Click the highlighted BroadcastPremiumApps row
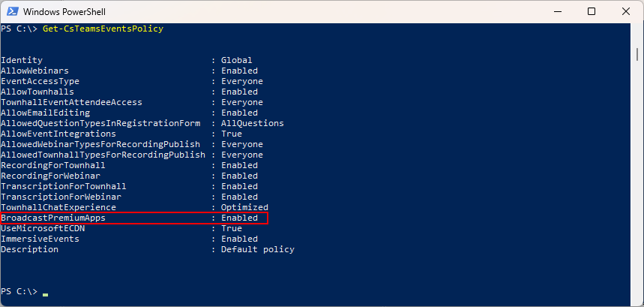 point(134,218)
